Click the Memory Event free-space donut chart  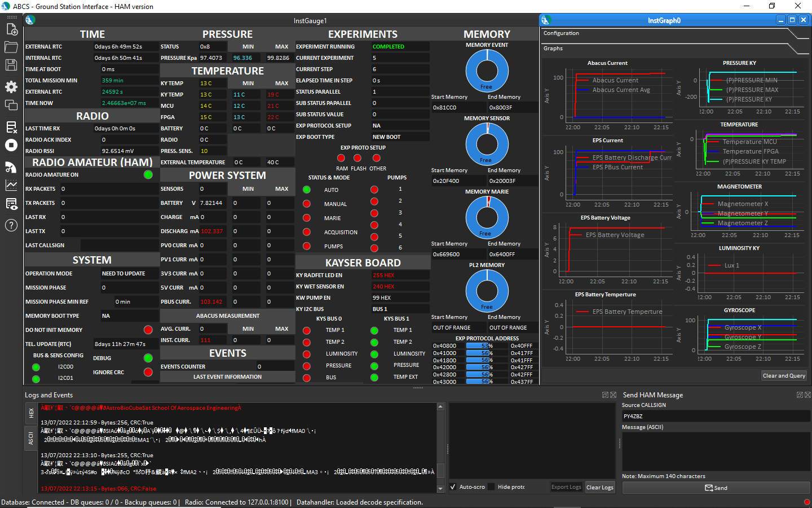(487, 71)
